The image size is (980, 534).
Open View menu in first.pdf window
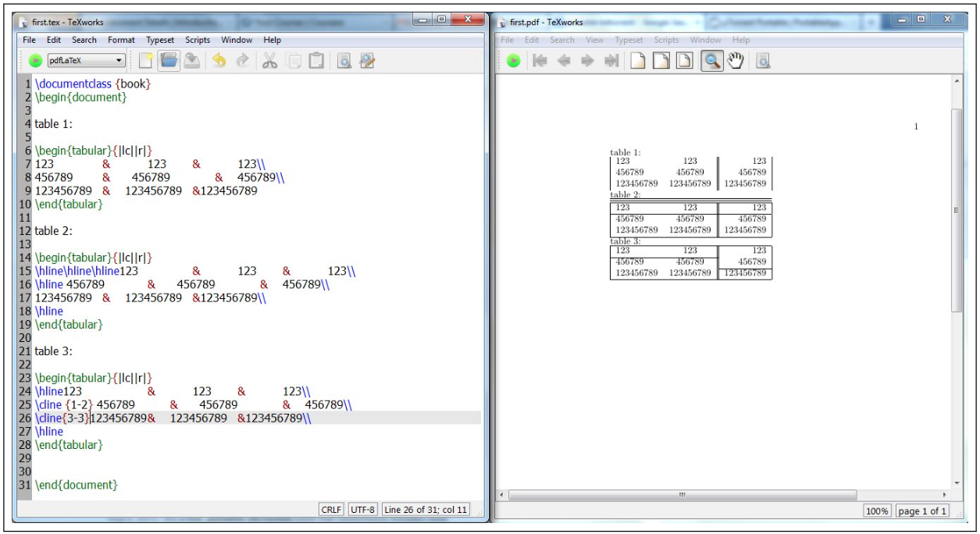point(595,40)
